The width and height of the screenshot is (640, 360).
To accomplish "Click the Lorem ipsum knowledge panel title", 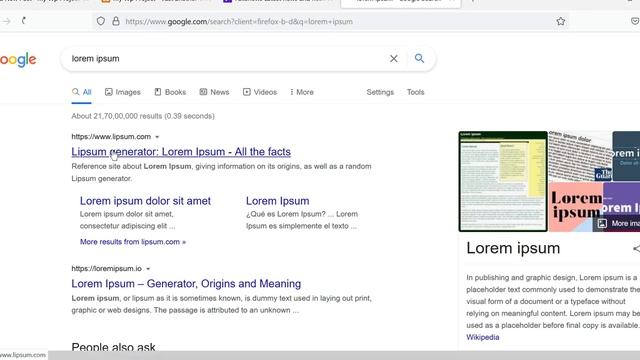I will click(513, 248).
